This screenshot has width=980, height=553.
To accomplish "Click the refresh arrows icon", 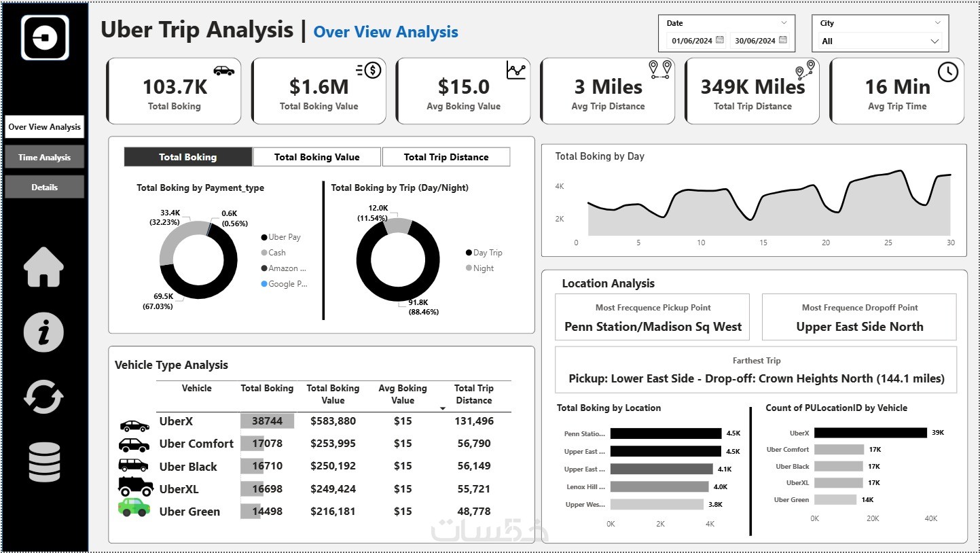I will tap(44, 396).
